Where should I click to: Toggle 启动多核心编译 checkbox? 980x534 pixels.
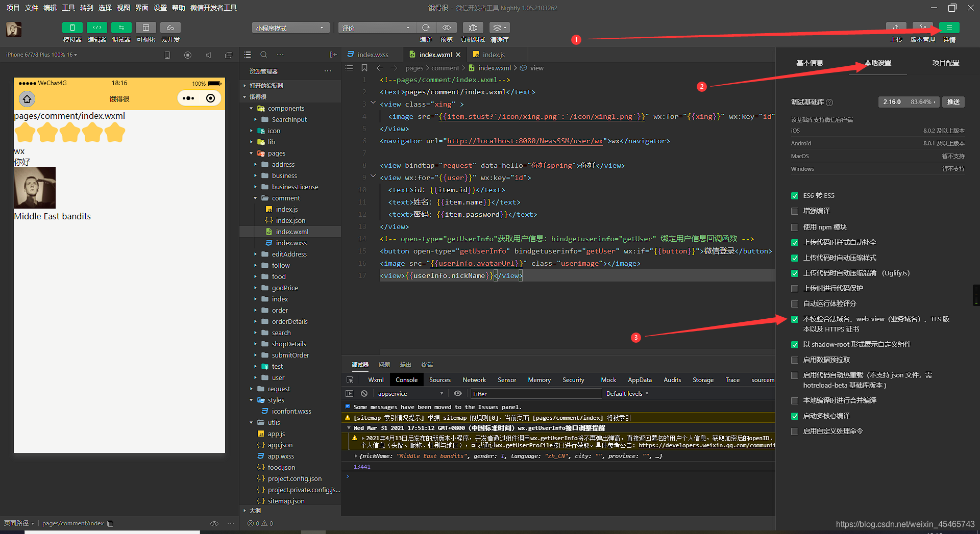pyautogui.click(x=794, y=416)
